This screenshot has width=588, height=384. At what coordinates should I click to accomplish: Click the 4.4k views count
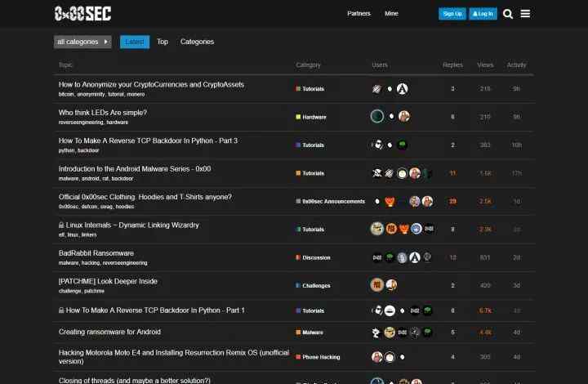click(x=485, y=333)
